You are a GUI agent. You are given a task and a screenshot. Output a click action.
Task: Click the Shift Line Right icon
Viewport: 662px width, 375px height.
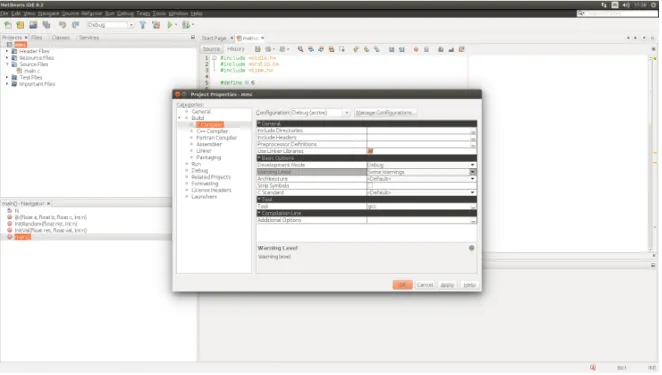[x=402, y=49]
